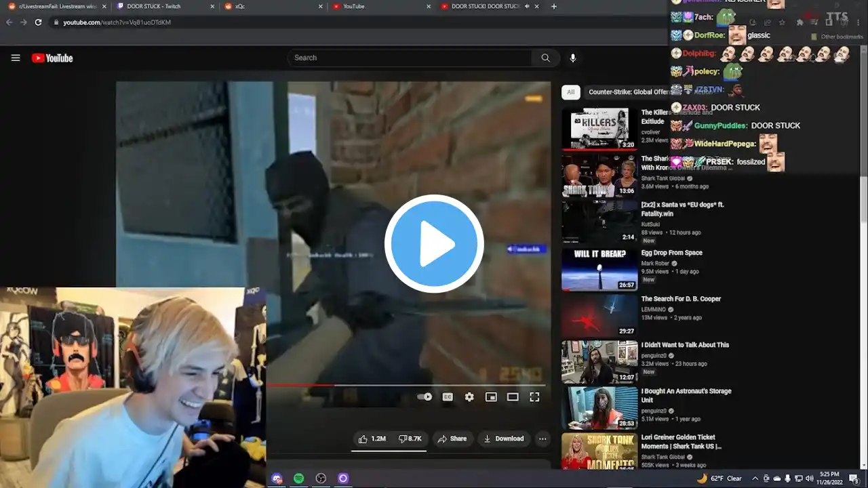Enter fullscreen on the video player
This screenshot has width=868, height=488.
(x=534, y=397)
